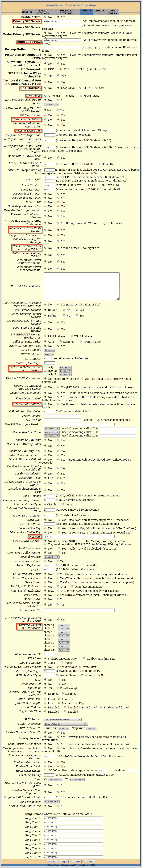Click the Outgoing Call Duration Limit field
The width and height of the screenshot is (142, 868).
(x=50, y=797)
